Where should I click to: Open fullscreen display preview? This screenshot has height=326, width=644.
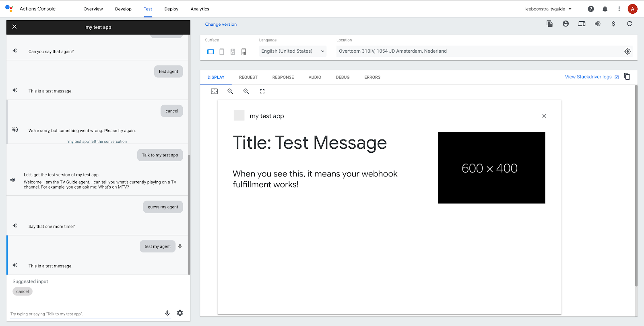tap(262, 91)
